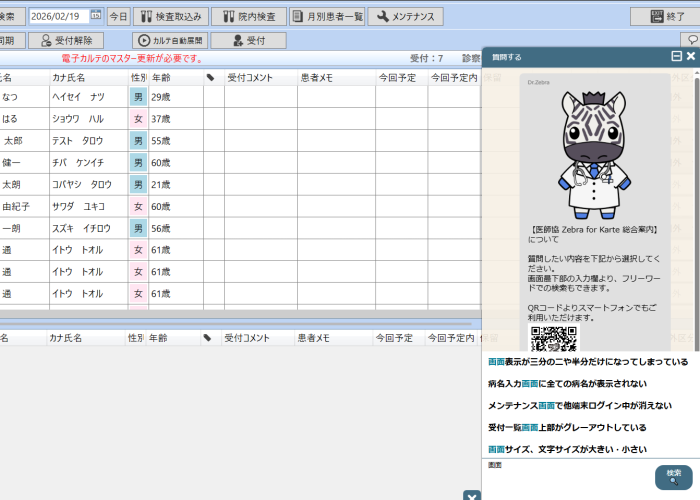The image size is (700, 500).
Task: Select patient row ショウワ ハル
Action: coord(241,119)
